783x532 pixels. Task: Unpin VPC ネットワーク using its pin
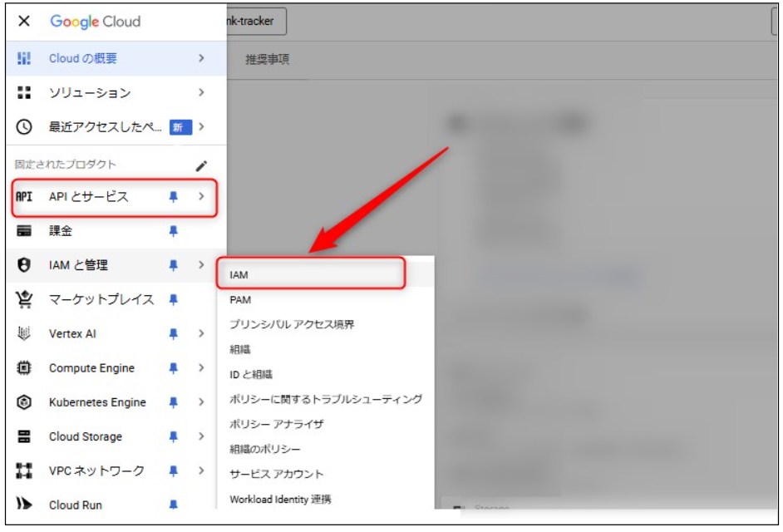(173, 470)
